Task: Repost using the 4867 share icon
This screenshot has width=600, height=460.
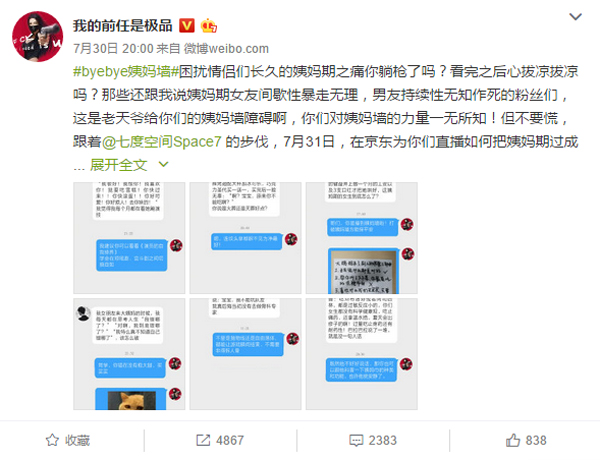Action: [220, 440]
